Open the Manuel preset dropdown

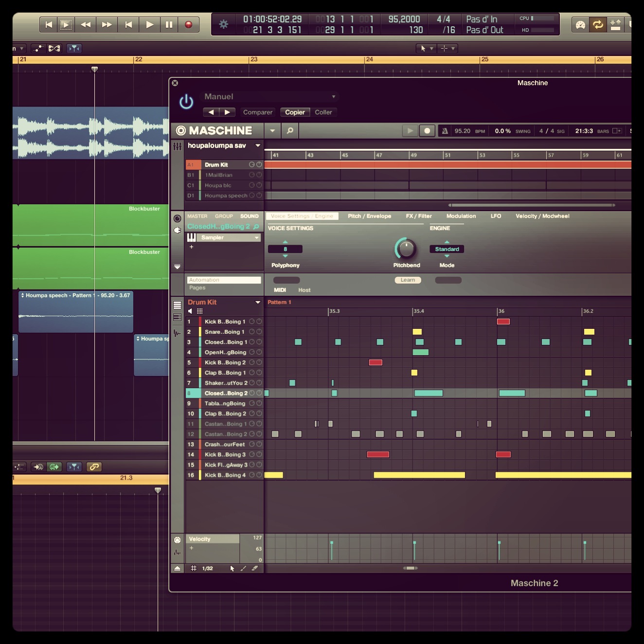[x=270, y=97]
